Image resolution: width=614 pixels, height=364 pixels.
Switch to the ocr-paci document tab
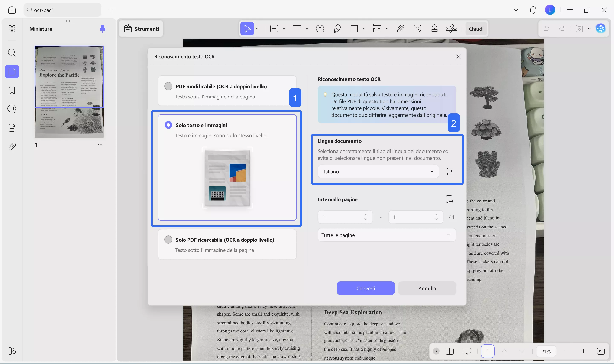point(62,10)
